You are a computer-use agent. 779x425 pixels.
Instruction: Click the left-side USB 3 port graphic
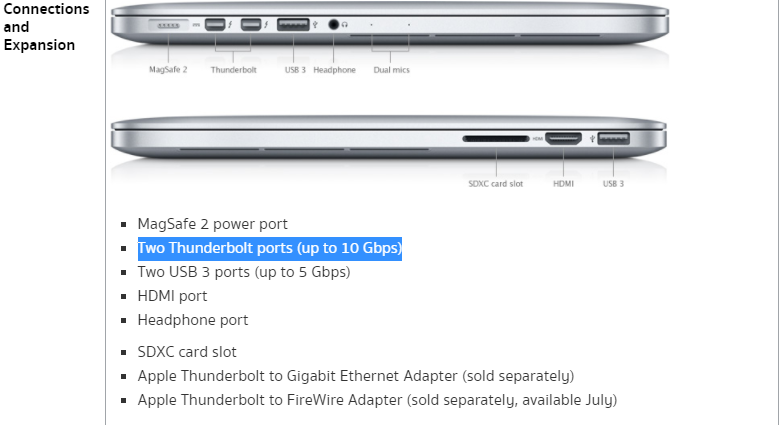click(x=293, y=24)
